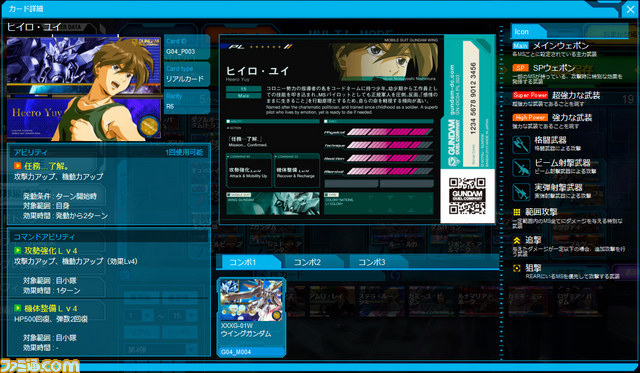Switch to the コンボ2 tab
The image size is (640, 373).
[312, 262]
